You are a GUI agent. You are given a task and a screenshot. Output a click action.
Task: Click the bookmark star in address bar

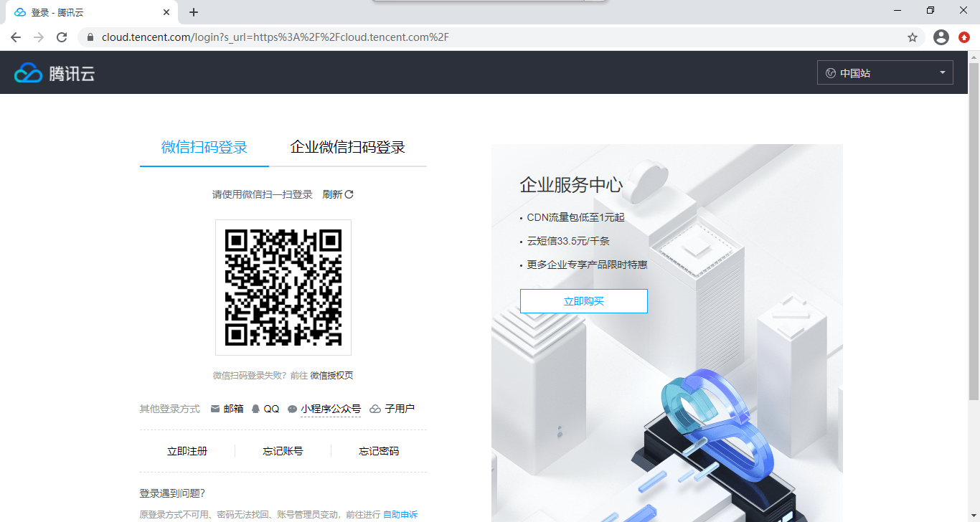click(913, 37)
